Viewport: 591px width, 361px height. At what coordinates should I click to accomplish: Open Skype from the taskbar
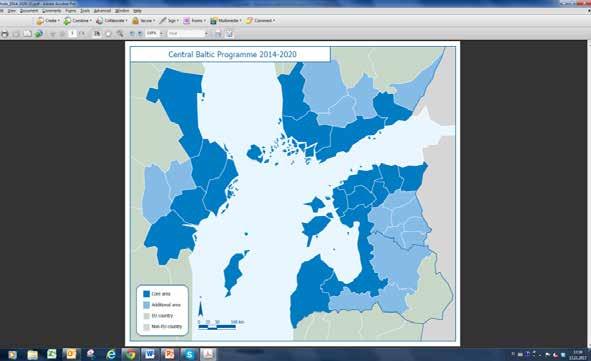point(189,355)
